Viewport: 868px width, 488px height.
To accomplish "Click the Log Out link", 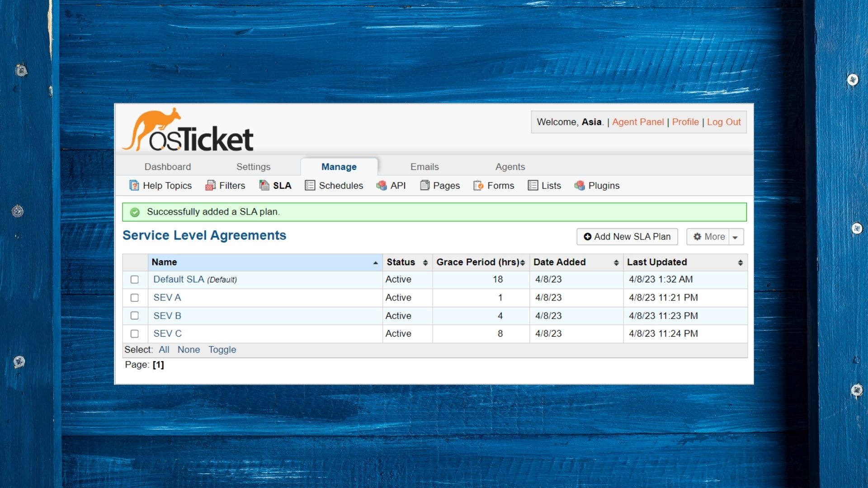I will [x=723, y=122].
